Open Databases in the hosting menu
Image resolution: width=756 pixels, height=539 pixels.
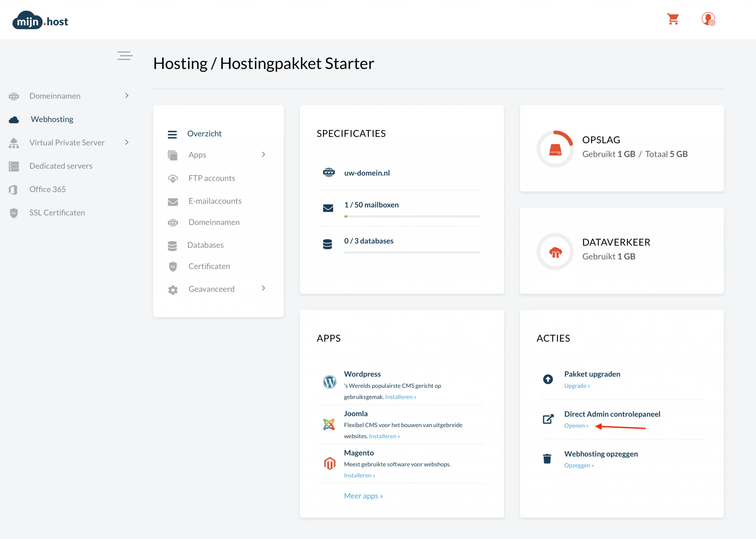tap(205, 245)
